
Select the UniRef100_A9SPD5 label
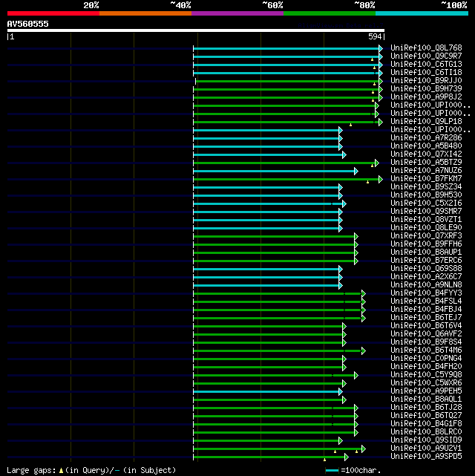[x=426, y=457]
